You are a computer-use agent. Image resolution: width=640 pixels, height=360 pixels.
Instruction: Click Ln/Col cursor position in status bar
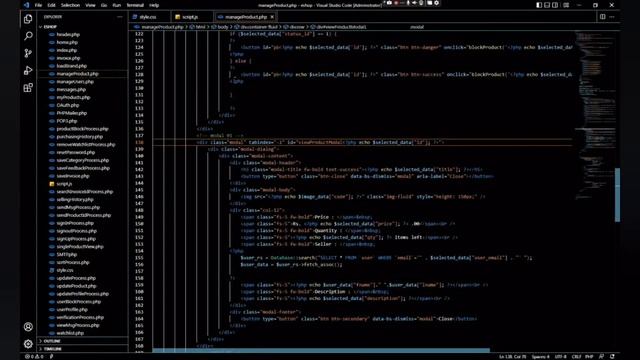513,356
